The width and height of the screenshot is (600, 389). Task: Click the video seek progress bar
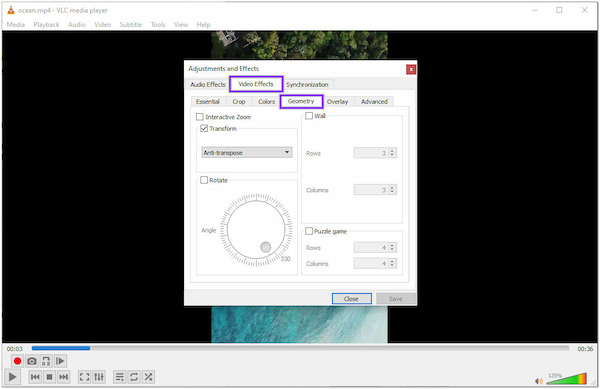click(x=300, y=348)
